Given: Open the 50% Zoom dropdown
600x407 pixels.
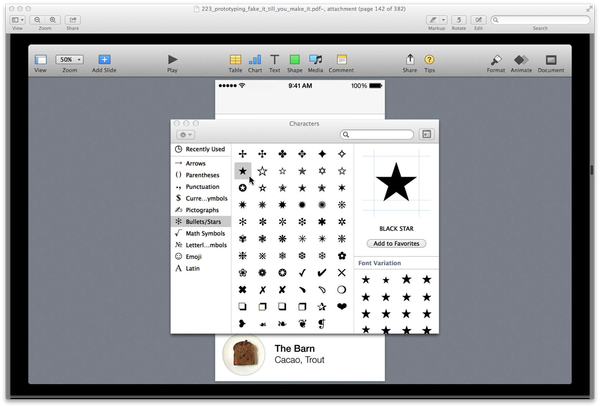Looking at the screenshot, I should click(x=70, y=60).
